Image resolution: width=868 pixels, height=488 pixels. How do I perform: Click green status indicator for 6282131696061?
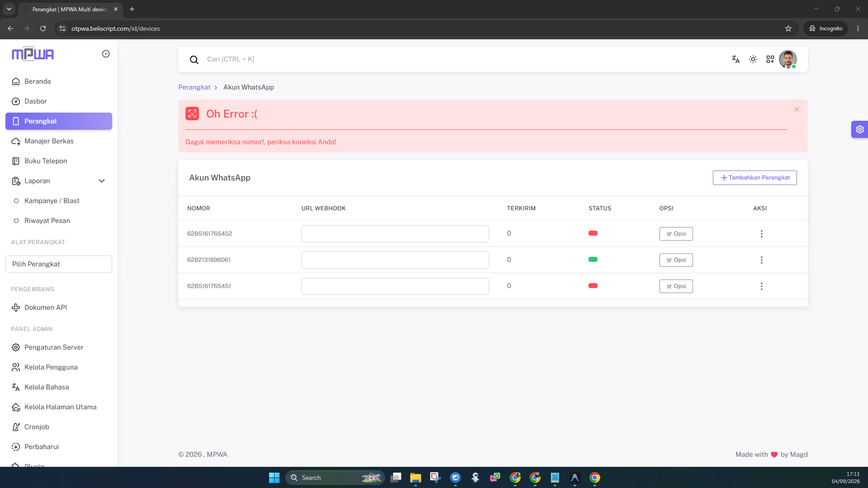pos(593,260)
